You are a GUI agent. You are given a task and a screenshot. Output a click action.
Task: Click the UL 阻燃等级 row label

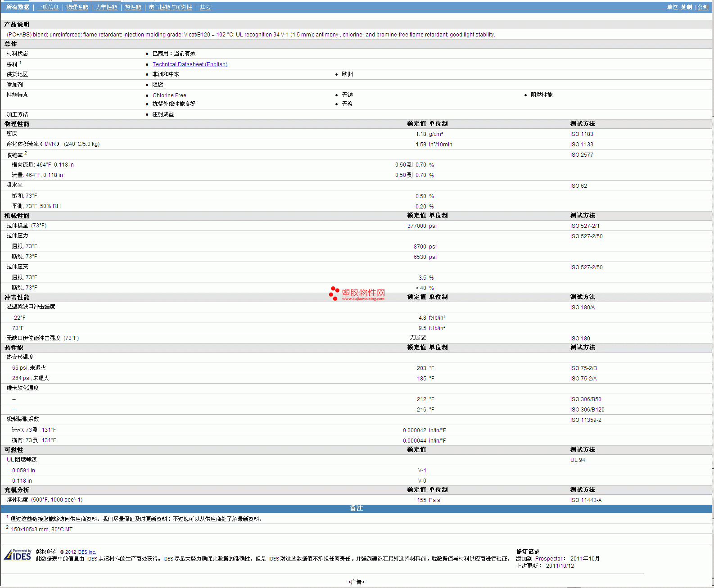tap(22, 460)
